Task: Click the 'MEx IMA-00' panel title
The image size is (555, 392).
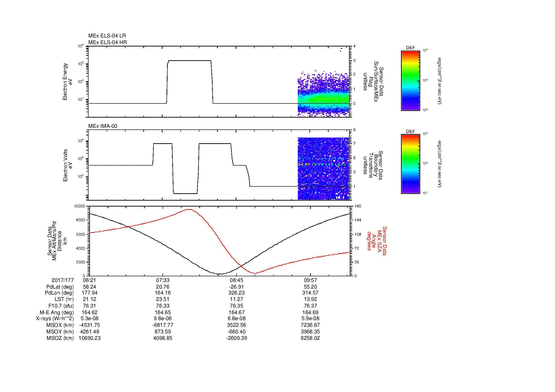Action: click(x=103, y=126)
